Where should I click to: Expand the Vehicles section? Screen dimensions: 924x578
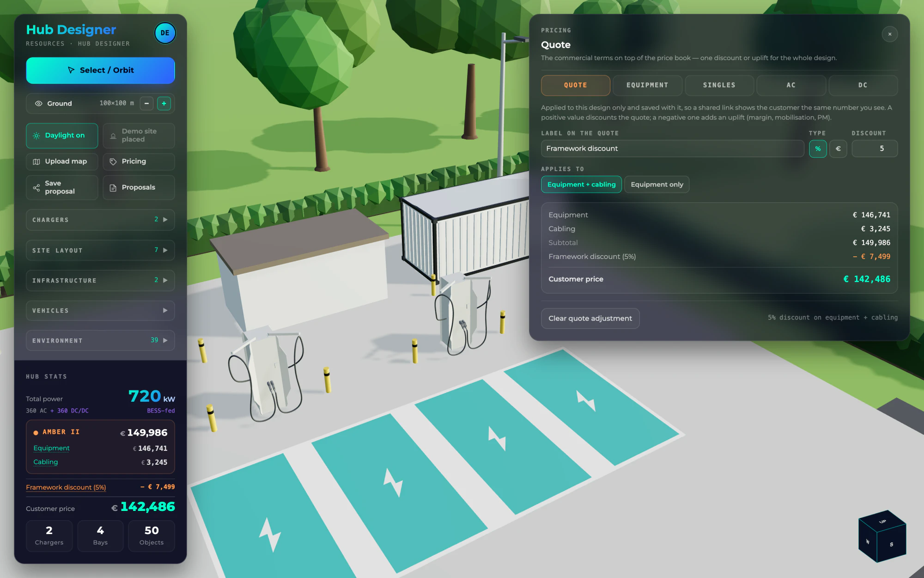100,310
